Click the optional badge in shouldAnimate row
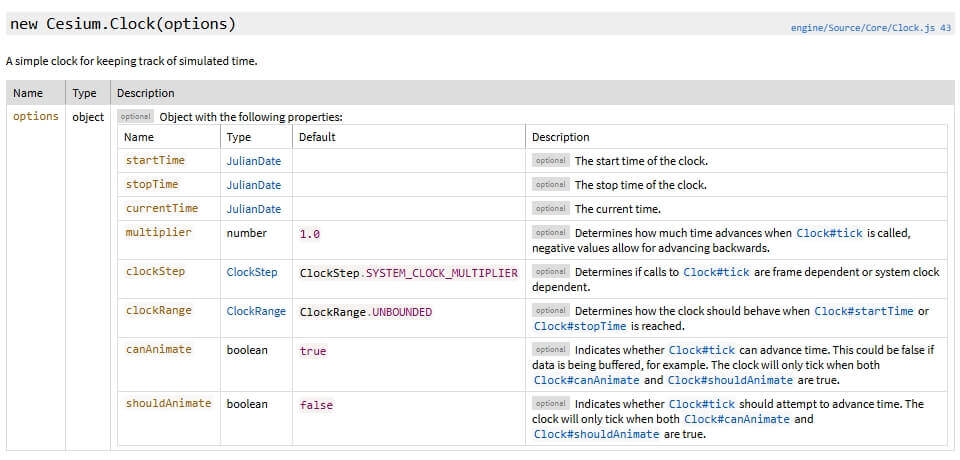This screenshot has width=960, height=460. [x=550, y=404]
